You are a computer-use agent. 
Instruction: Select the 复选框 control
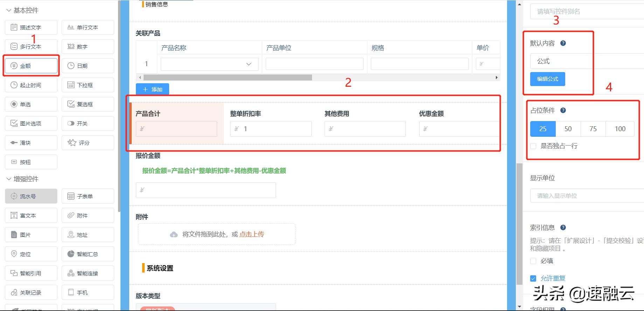(x=88, y=104)
